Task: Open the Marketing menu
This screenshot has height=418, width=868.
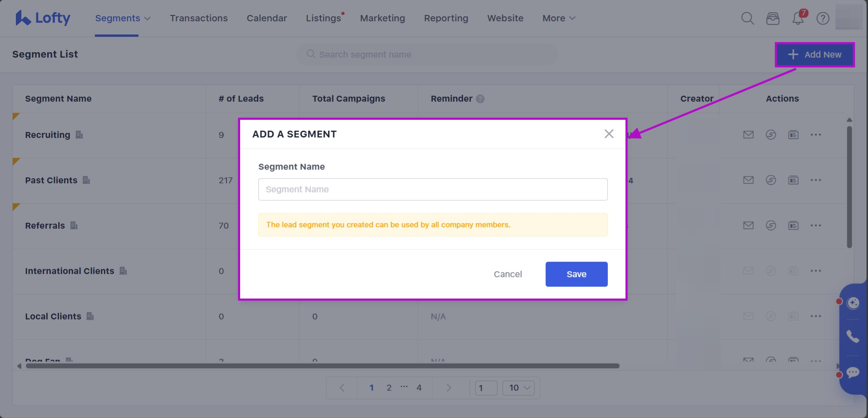Action: point(382,18)
